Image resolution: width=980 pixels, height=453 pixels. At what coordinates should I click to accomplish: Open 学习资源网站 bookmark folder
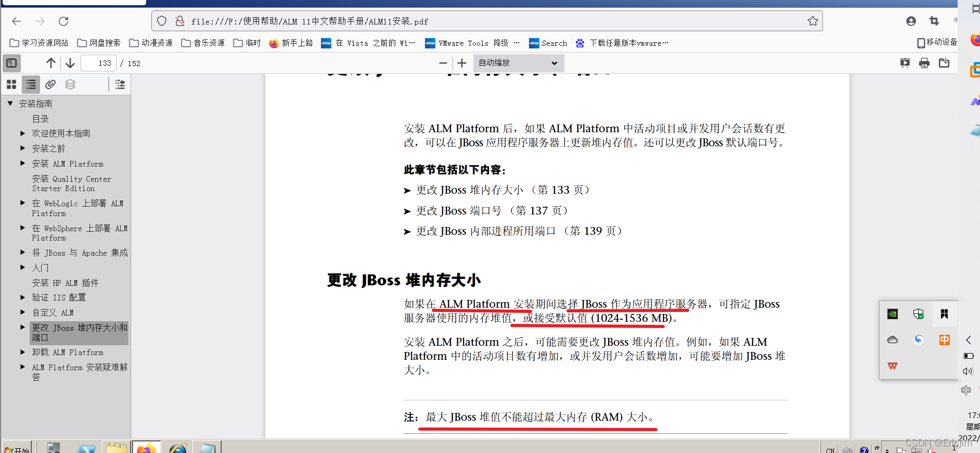[x=40, y=43]
